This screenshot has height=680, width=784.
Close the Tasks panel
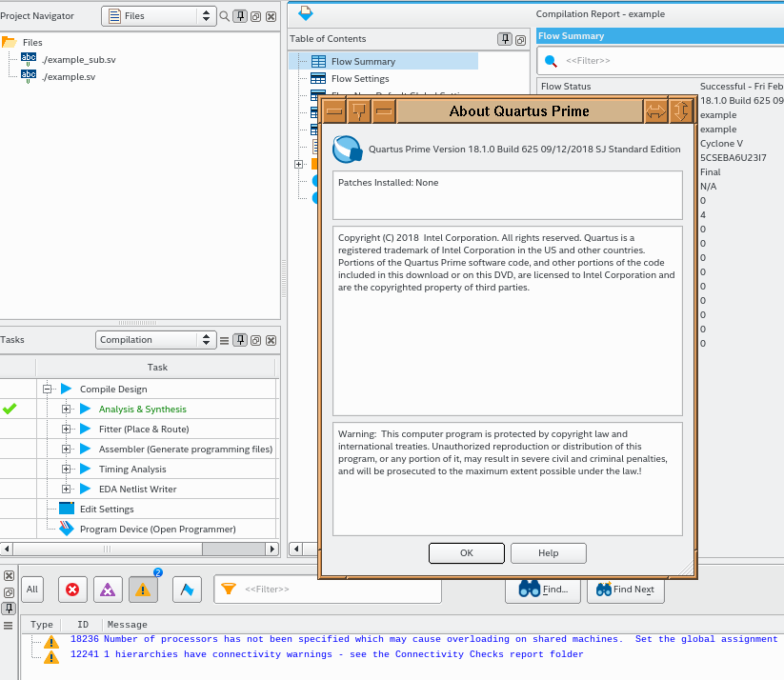click(x=271, y=341)
